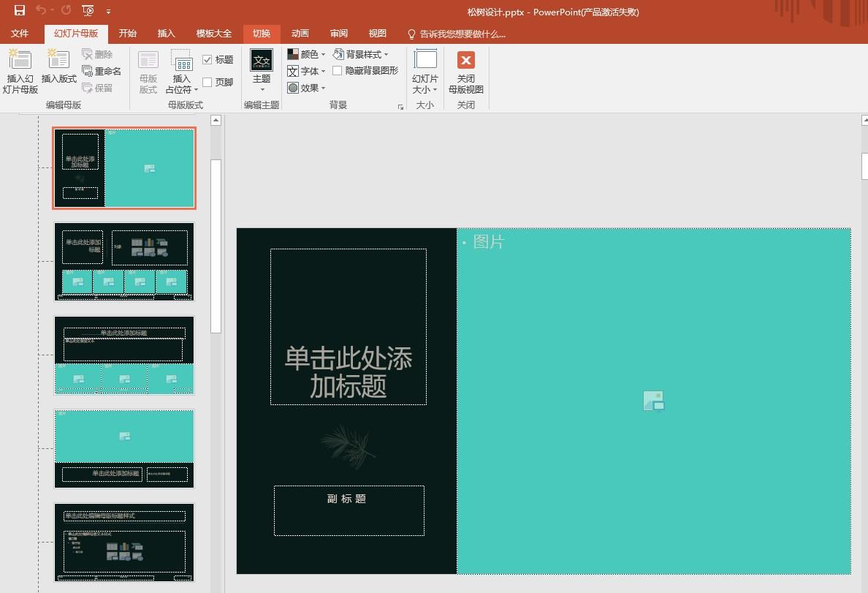Click the thumbnail pane vertical scrollbar handle
The height and width of the screenshot is (593, 868).
pos(216,246)
